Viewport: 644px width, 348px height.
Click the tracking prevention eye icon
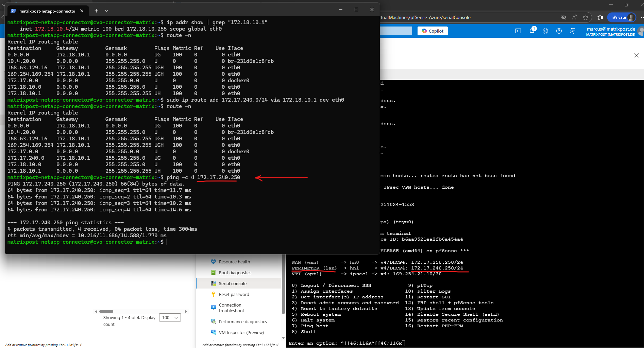point(564,17)
